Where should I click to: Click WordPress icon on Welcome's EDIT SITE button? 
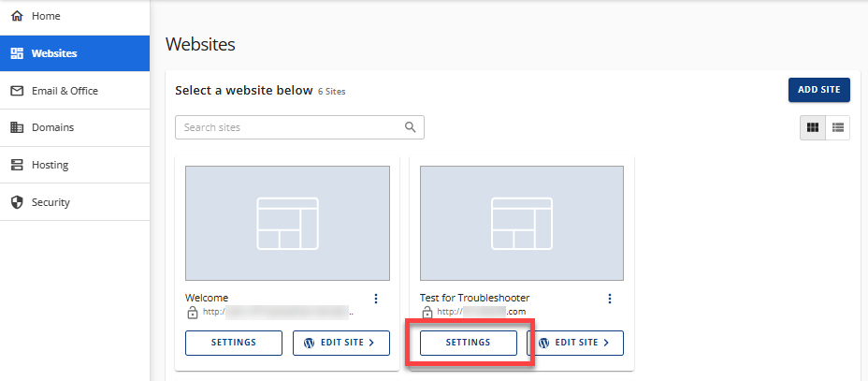pos(310,343)
